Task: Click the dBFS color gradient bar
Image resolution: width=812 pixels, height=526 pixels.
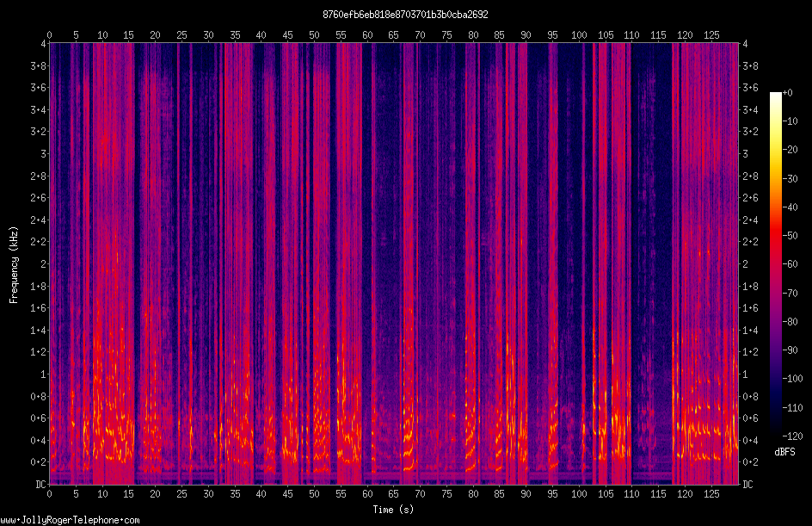Action: pos(775,264)
